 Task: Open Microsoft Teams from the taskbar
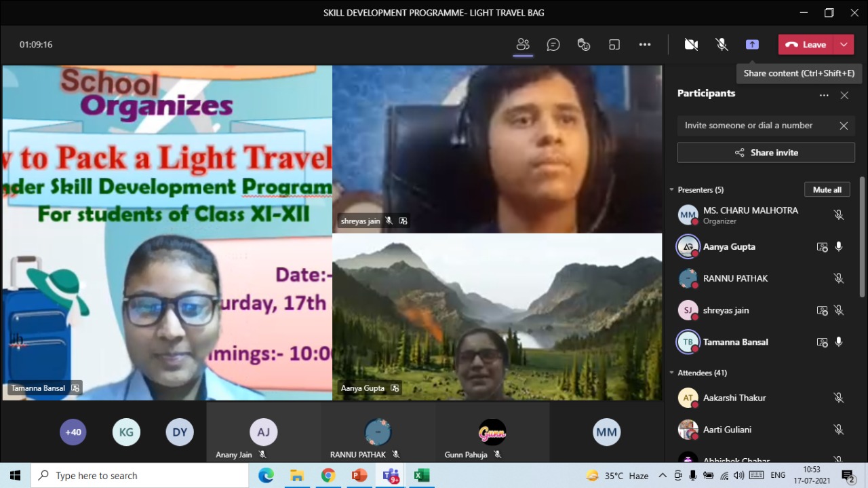(391, 476)
